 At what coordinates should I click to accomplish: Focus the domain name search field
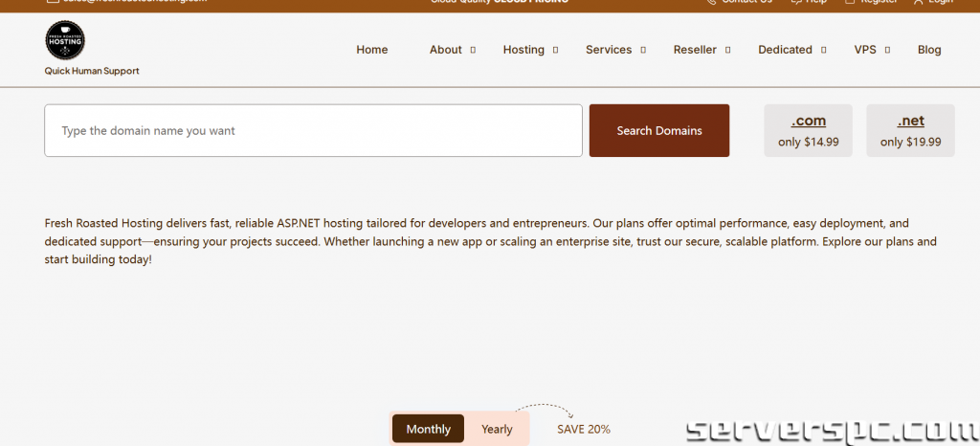(313, 130)
